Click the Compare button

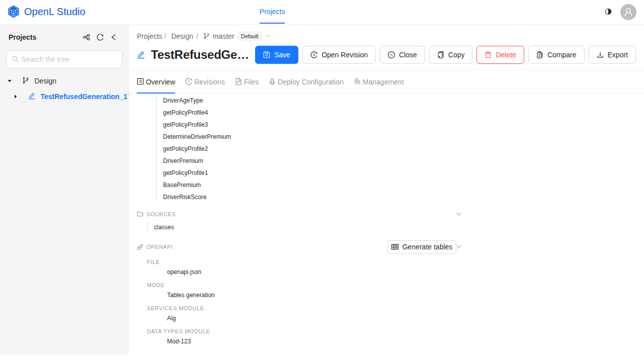click(556, 55)
